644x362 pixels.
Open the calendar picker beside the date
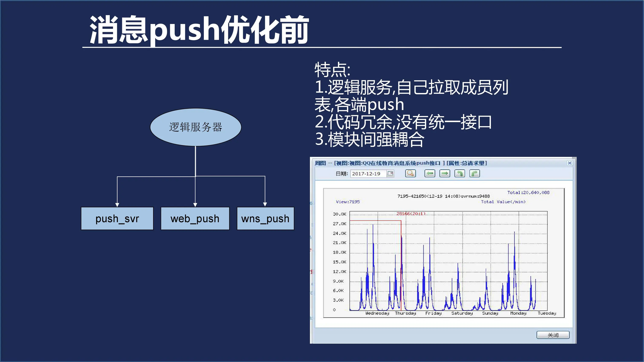(x=390, y=173)
